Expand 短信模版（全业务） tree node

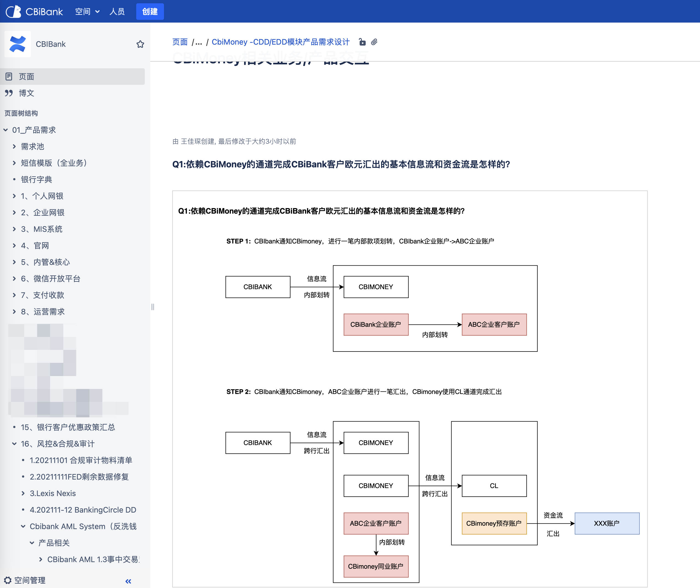[14, 163]
